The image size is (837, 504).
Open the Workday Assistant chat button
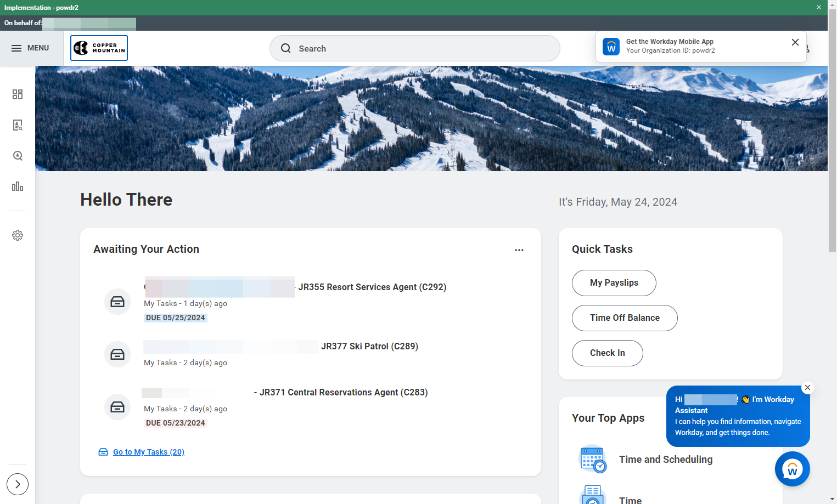(792, 469)
